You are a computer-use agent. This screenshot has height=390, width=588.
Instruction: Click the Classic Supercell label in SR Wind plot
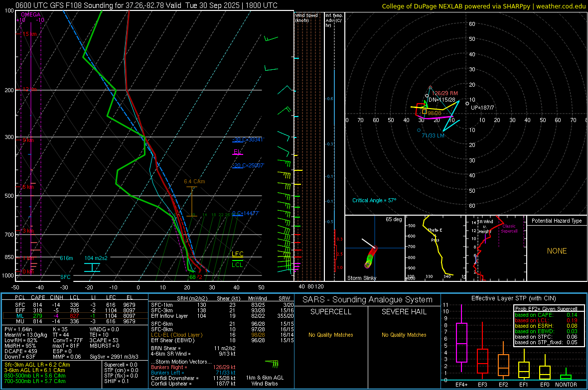(x=509, y=229)
